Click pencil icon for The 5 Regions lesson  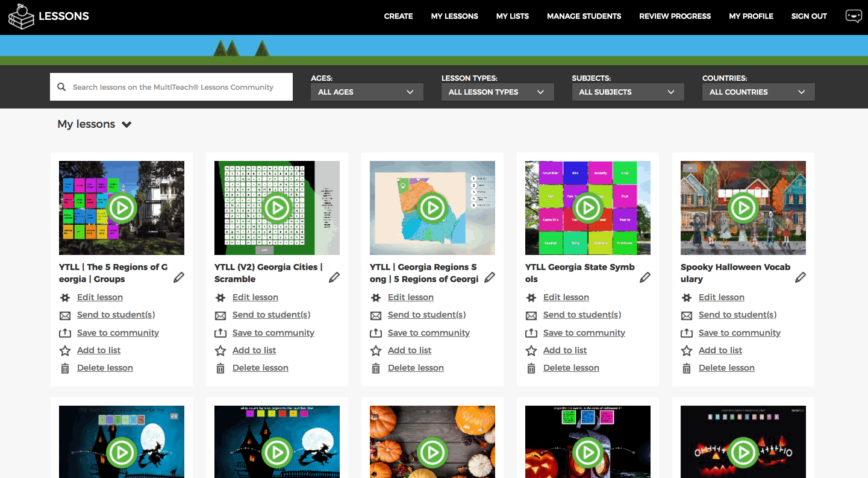(179, 277)
